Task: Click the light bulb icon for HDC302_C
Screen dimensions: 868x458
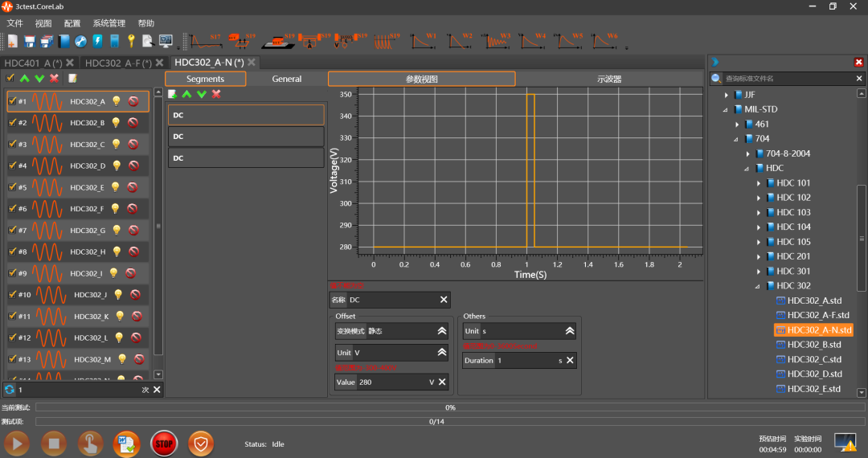Action: 115,145
